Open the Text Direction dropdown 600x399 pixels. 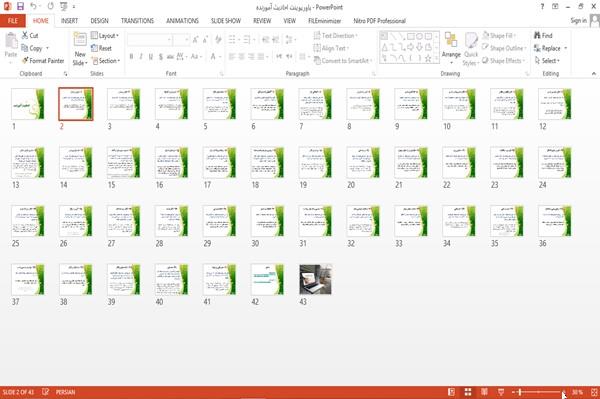pos(336,35)
